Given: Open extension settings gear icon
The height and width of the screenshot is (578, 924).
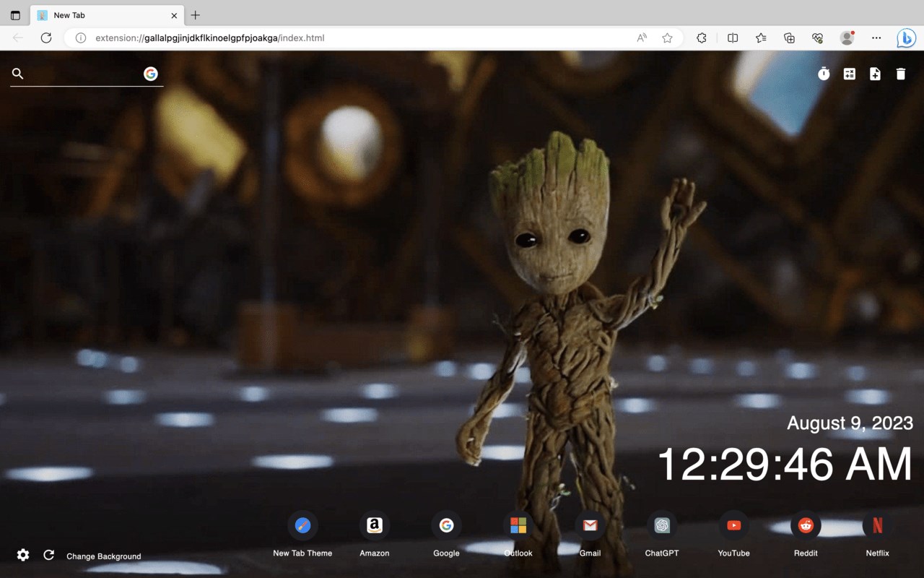Looking at the screenshot, I should point(23,555).
